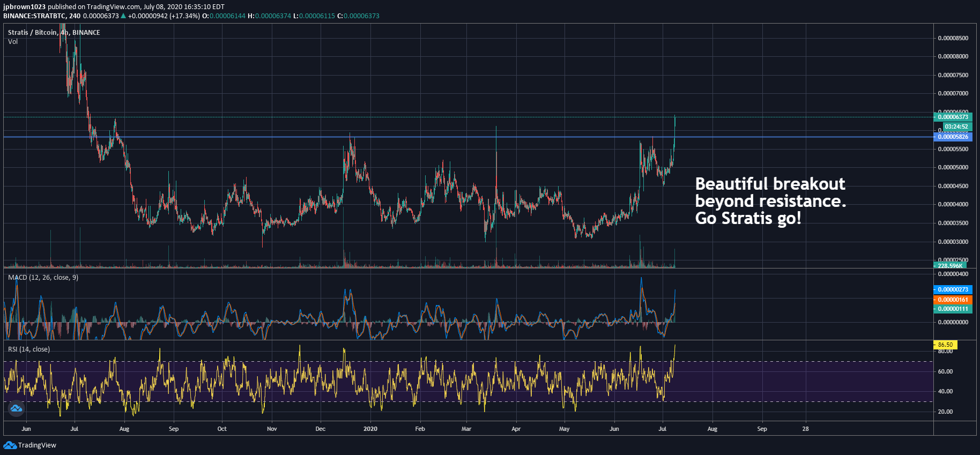Viewport: 980px width, 455px height.
Task: Click the Mar label on the time axis
Action: click(466, 429)
